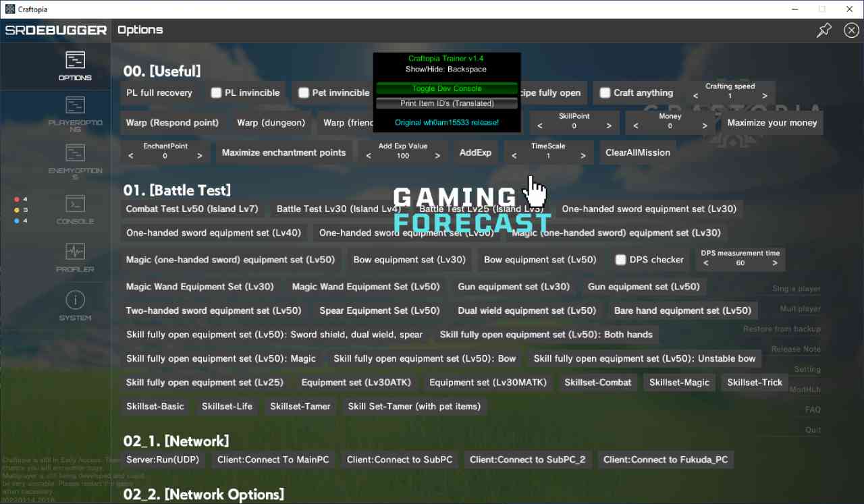This screenshot has width=864, height=504.
Task: Select Magic Wand Equipment Set (Lv30)
Action: (200, 287)
